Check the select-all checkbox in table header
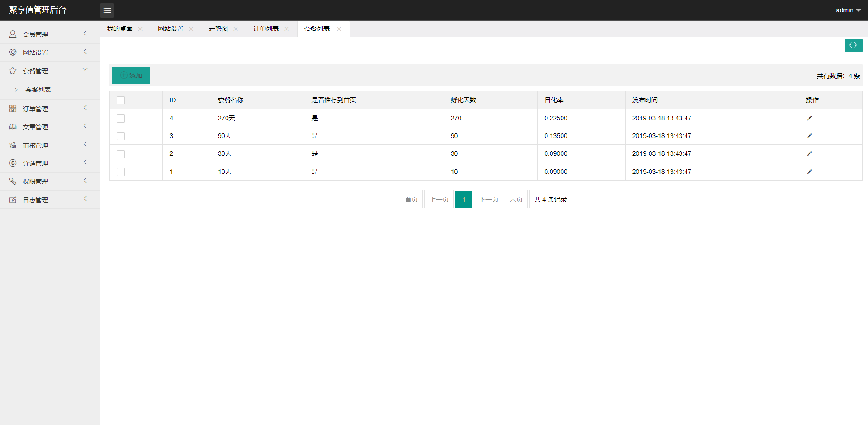The image size is (868, 425). click(121, 100)
